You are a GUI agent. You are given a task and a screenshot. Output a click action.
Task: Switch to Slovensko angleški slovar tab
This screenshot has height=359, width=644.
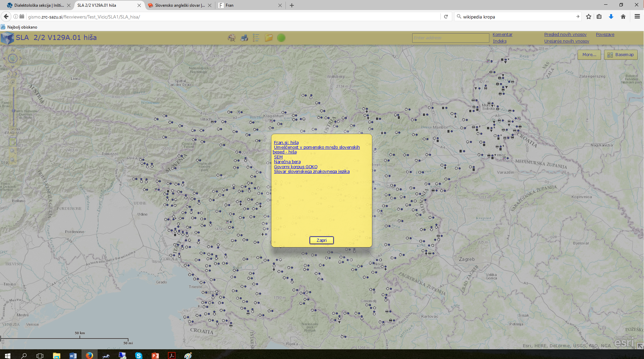click(179, 5)
